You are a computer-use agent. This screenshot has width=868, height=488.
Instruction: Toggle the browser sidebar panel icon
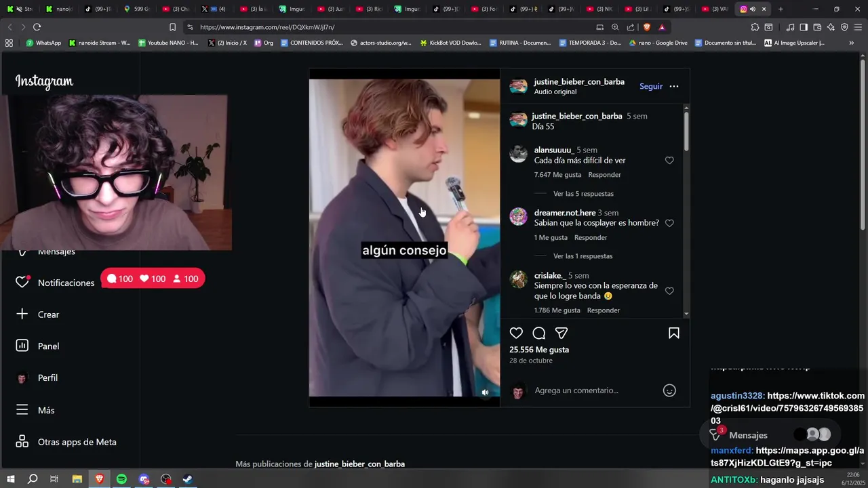click(804, 27)
